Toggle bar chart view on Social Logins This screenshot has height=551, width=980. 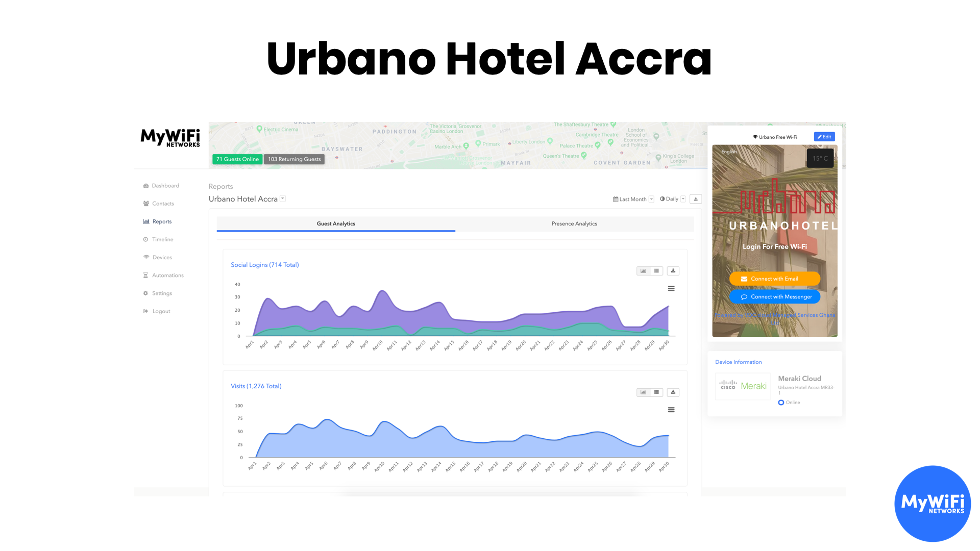[x=643, y=270]
